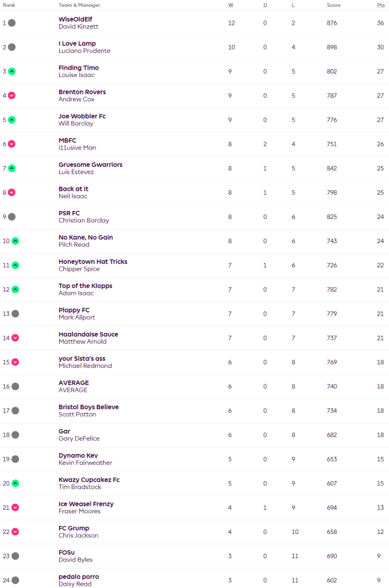The width and height of the screenshot is (389, 588).
Task: Open the Joe Wobbler Fc team
Action: 82,116
